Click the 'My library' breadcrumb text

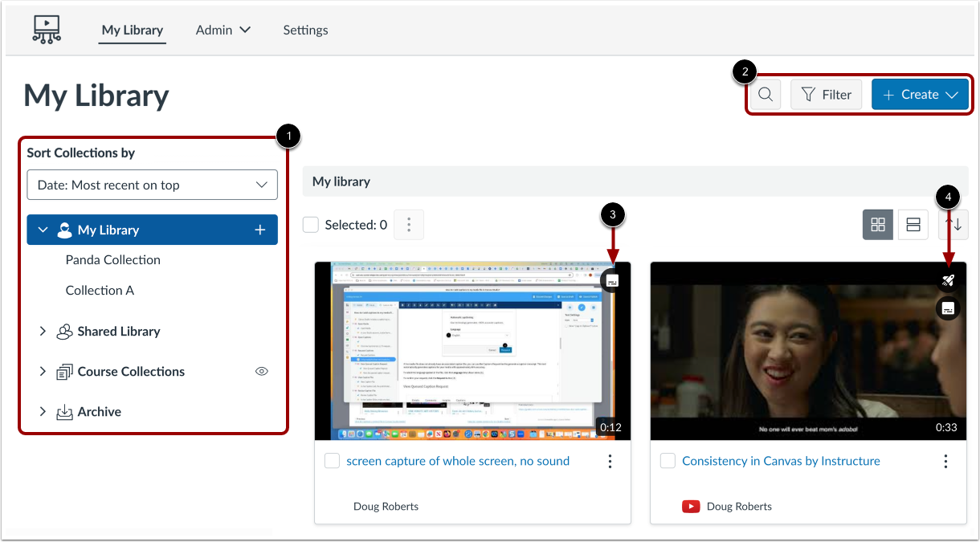point(341,181)
